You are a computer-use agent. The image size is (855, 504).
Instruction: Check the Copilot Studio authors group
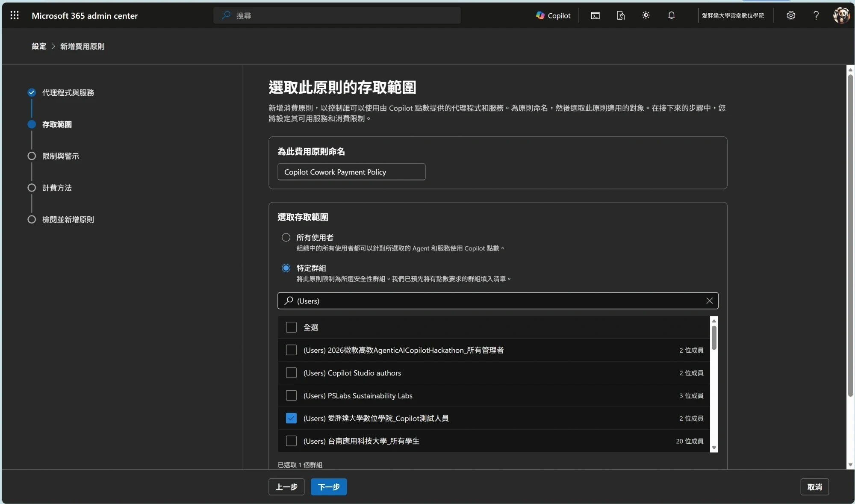[291, 373]
